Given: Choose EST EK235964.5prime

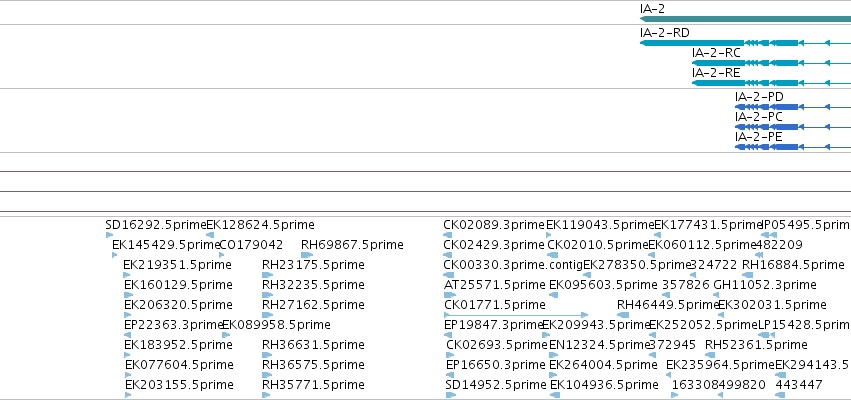Looking at the screenshot, I should click(x=720, y=364).
